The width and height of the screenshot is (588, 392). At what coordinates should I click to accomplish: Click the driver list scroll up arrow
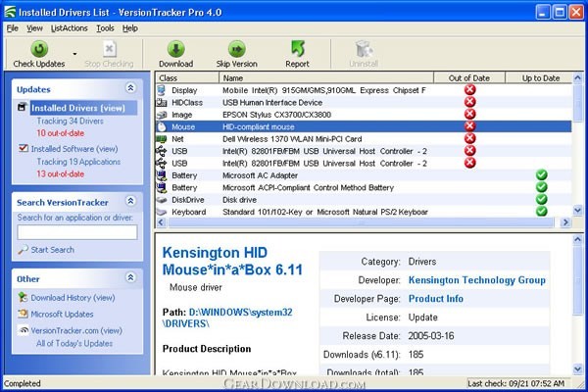pyautogui.click(x=577, y=78)
